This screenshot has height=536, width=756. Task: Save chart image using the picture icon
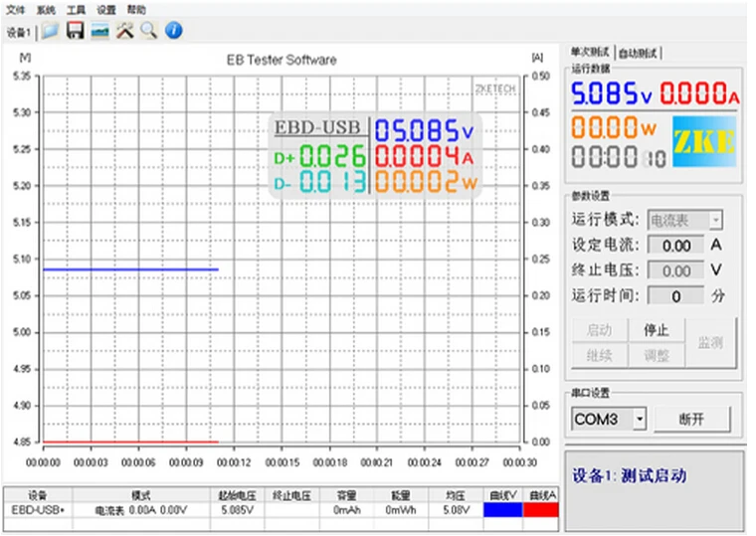tap(99, 32)
